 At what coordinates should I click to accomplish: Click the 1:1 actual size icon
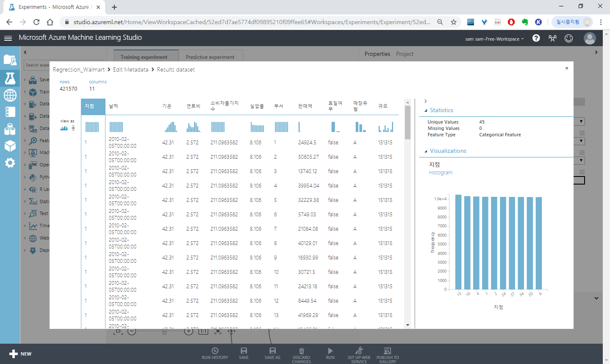tap(203, 331)
